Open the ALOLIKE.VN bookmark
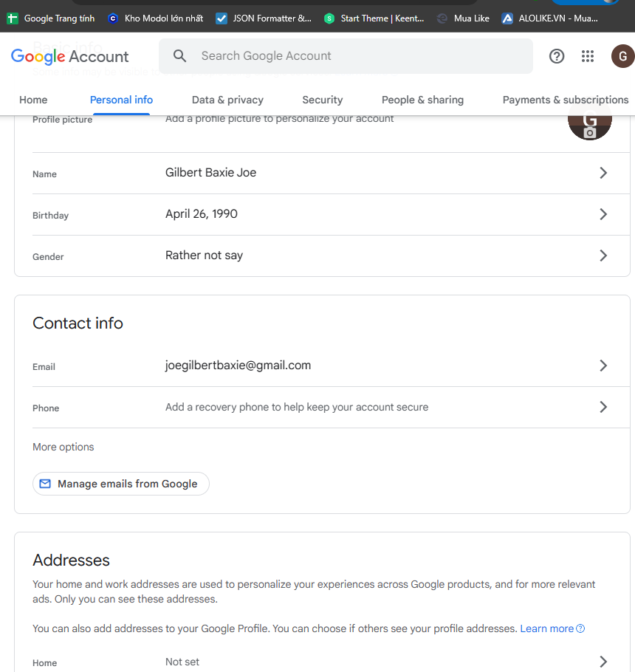 [x=549, y=18]
